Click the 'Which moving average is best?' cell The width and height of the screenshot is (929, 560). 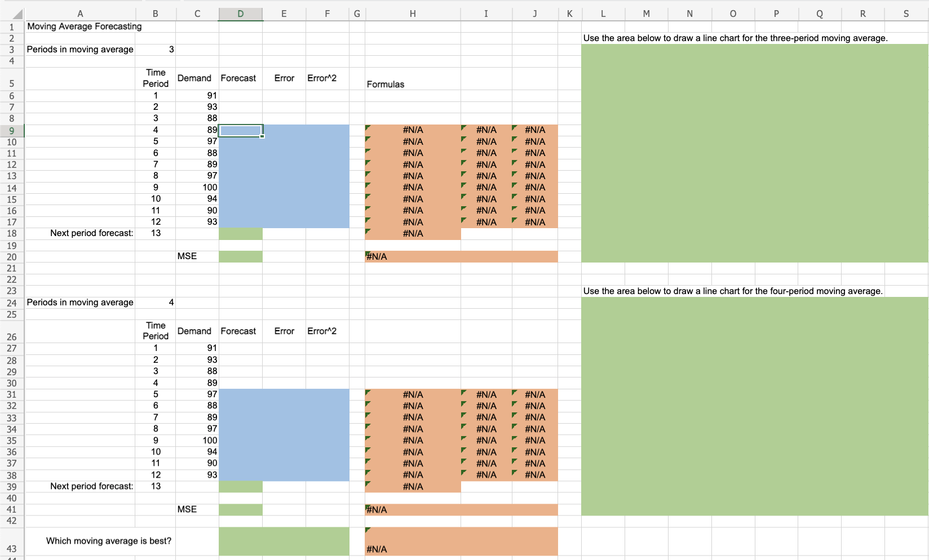tap(108, 541)
